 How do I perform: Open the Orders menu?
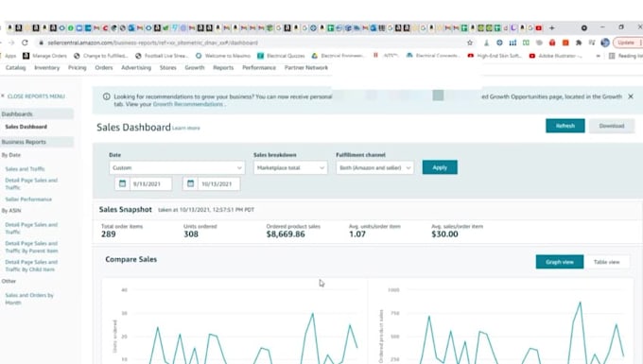click(x=104, y=68)
